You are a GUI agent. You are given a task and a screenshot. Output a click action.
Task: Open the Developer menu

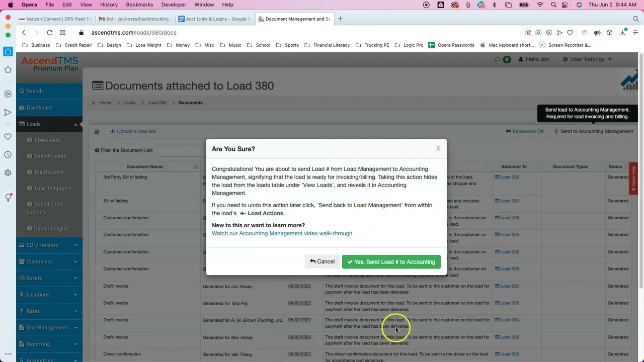tap(174, 5)
